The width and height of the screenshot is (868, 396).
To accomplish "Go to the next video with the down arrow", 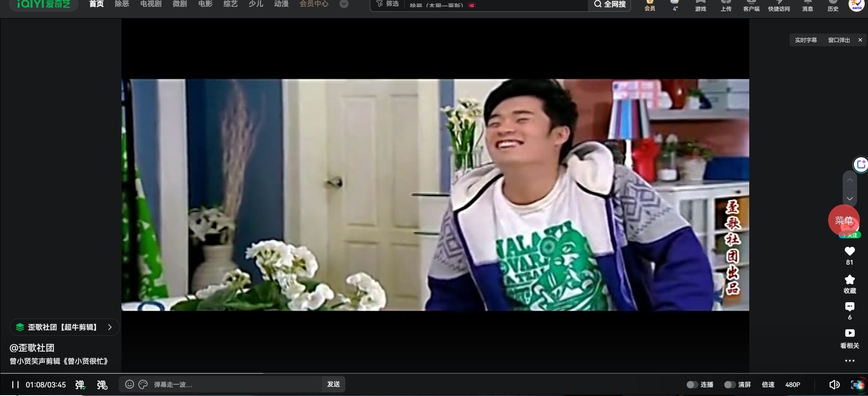I will coord(850,198).
